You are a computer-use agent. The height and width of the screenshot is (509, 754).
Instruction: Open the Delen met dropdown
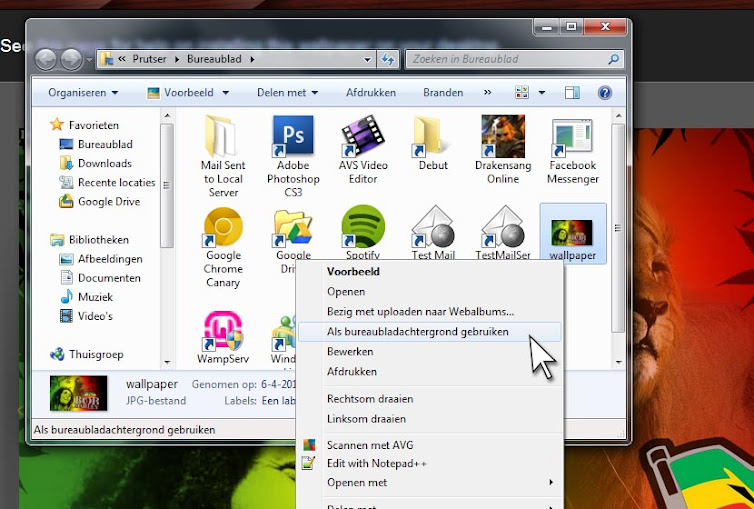288,92
